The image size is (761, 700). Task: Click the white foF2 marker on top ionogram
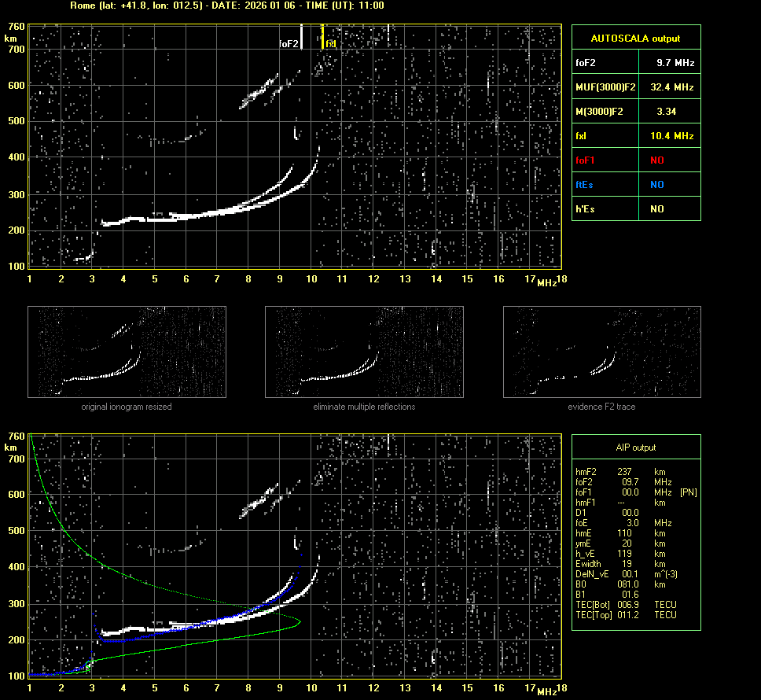[301, 38]
